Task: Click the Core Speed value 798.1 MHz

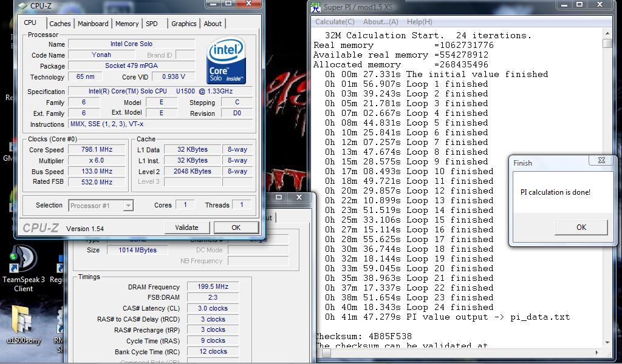Action: (x=97, y=149)
